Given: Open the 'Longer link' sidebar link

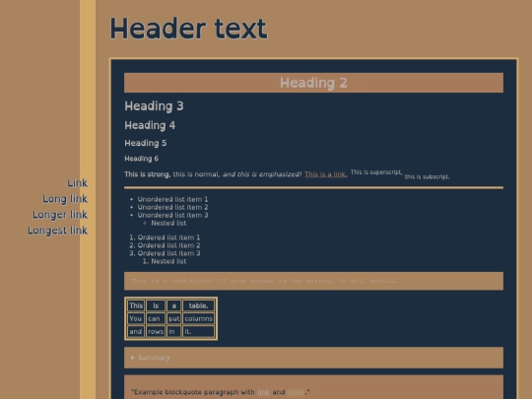Looking at the screenshot, I should 60,215.
